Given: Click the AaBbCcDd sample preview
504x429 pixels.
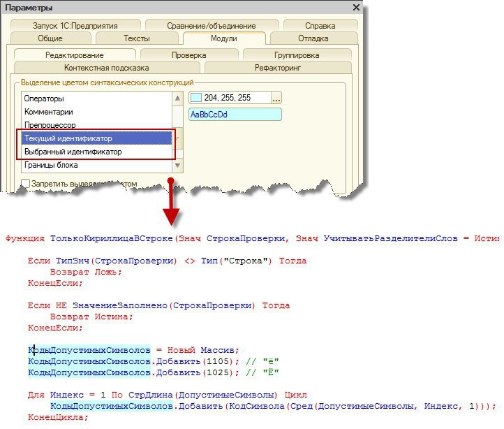Looking at the screenshot, I should pos(235,115).
